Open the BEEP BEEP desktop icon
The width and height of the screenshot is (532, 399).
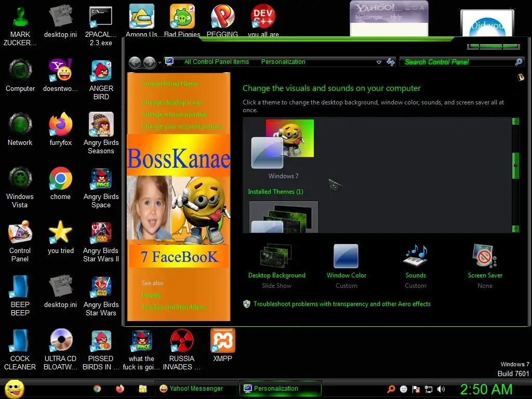20,296
